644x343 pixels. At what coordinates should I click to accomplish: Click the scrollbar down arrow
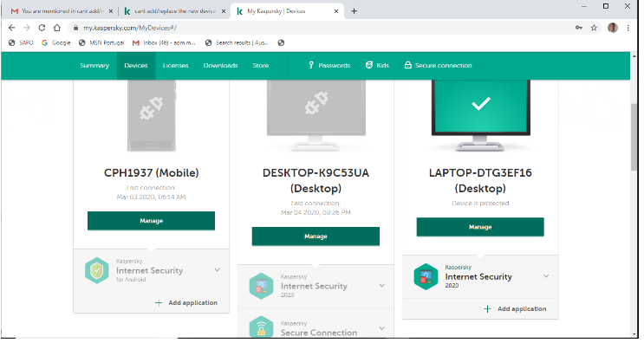[634, 335]
